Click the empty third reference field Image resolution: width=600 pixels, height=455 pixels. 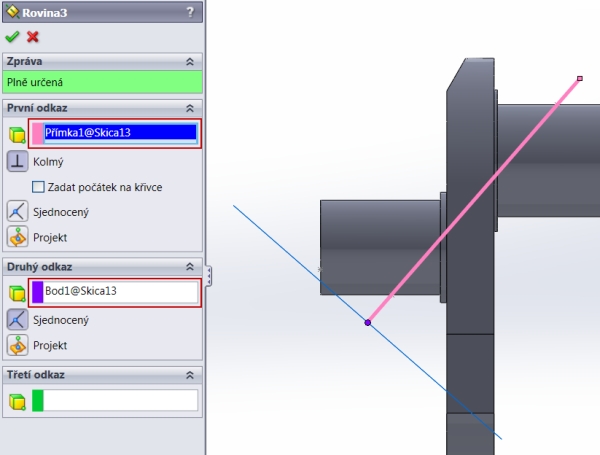[121, 400]
